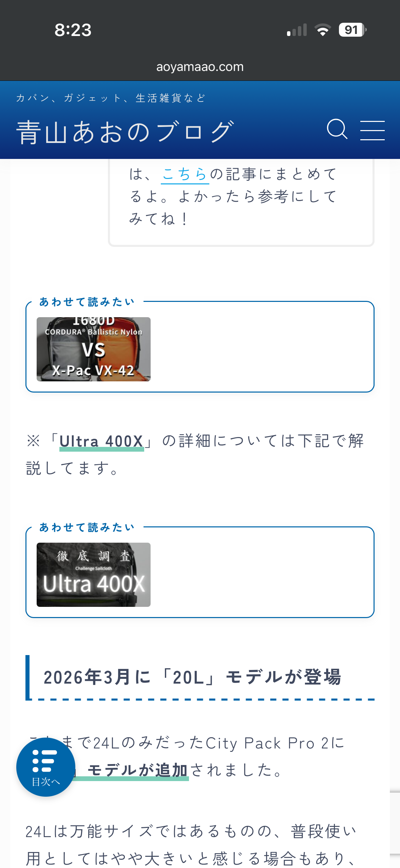The image size is (400, 868).
Task: Open the search magnifier icon
Action: point(337,129)
